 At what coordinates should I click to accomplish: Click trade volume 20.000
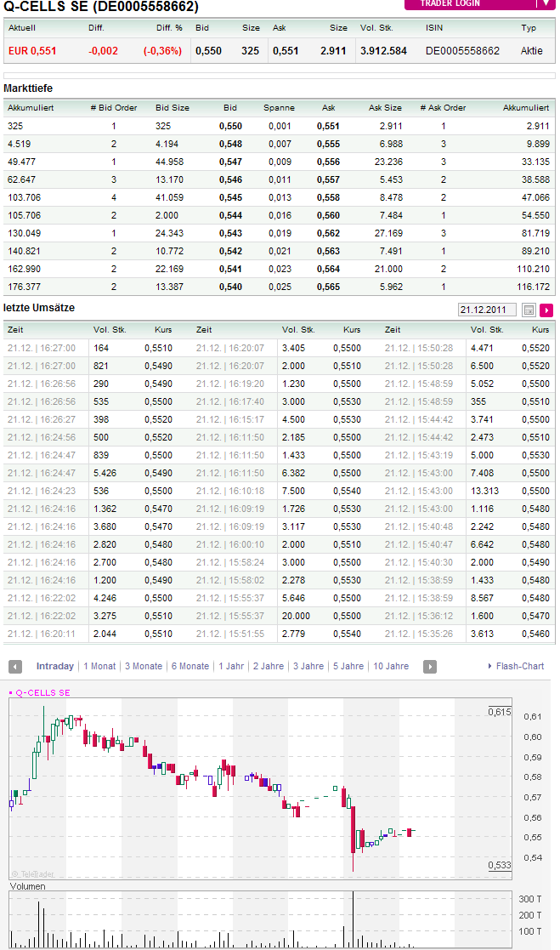tap(296, 616)
